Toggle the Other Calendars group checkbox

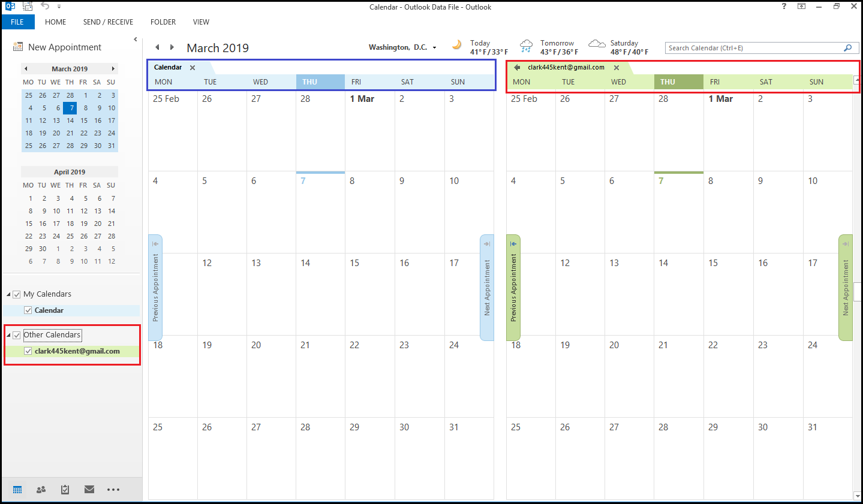tap(17, 335)
